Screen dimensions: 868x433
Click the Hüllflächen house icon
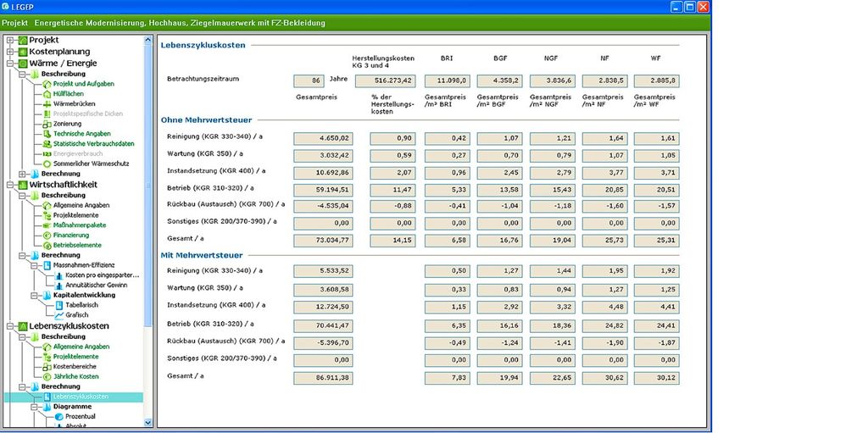47,94
